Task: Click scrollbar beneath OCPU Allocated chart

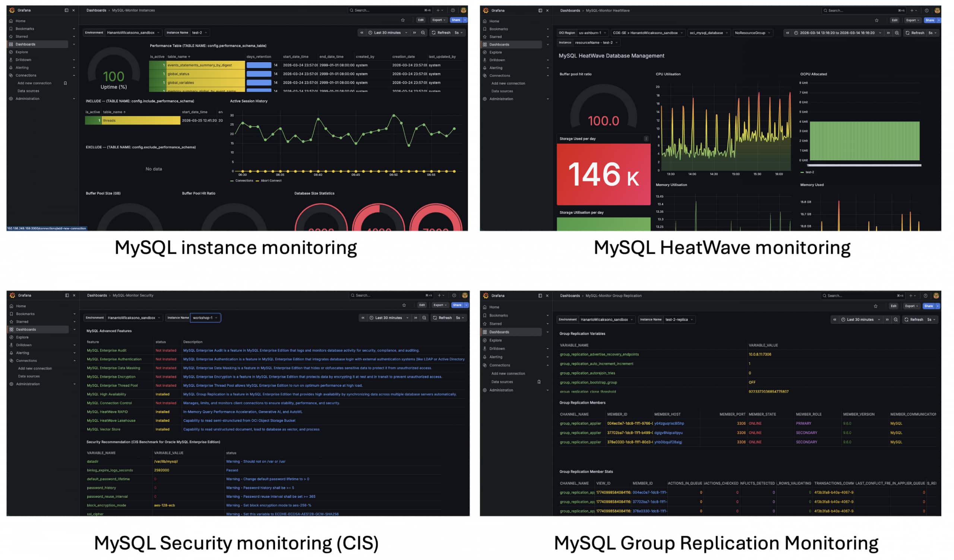Action: pyautogui.click(x=864, y=165)
